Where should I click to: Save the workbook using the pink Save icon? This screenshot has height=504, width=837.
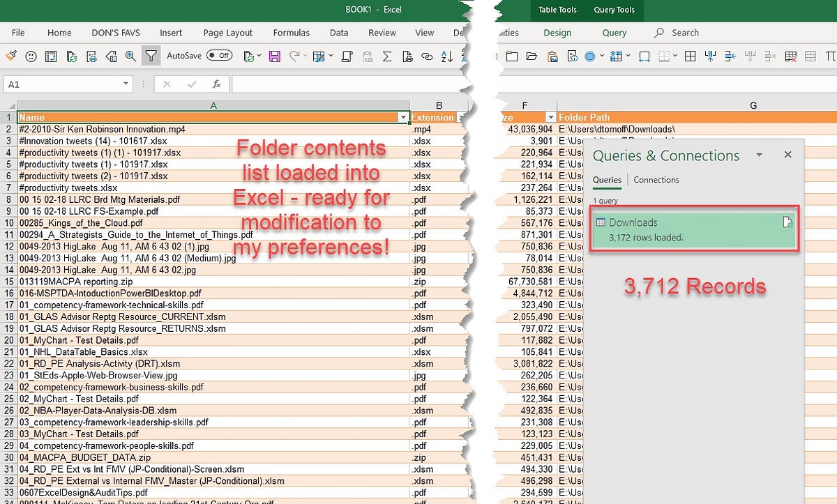pyautogui.click(x=275, y=56)
